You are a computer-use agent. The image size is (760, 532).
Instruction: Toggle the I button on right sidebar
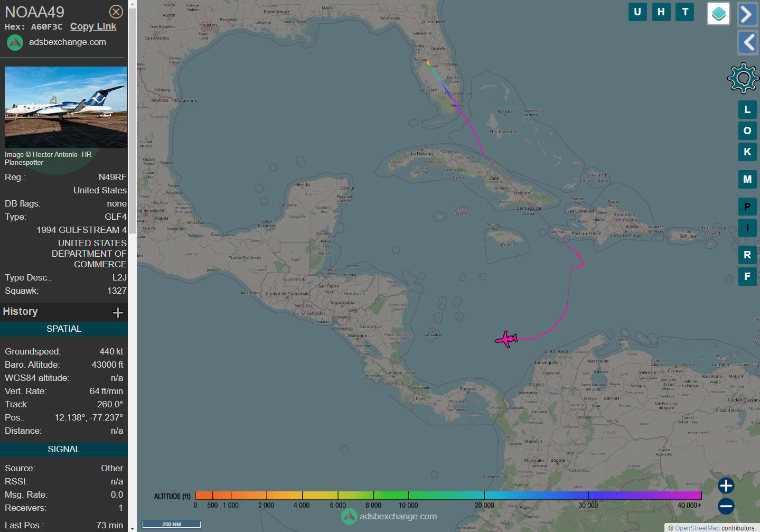(x=747, y=228)
